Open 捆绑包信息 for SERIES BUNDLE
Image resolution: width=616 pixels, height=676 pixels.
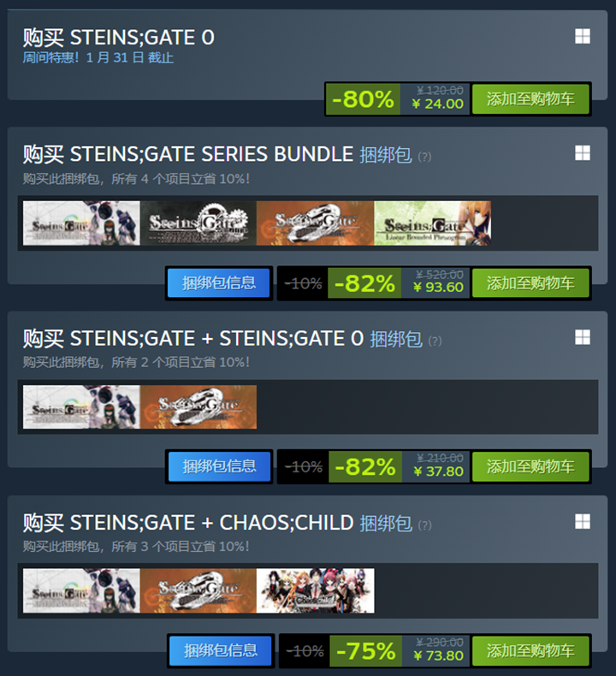(219, 283)
